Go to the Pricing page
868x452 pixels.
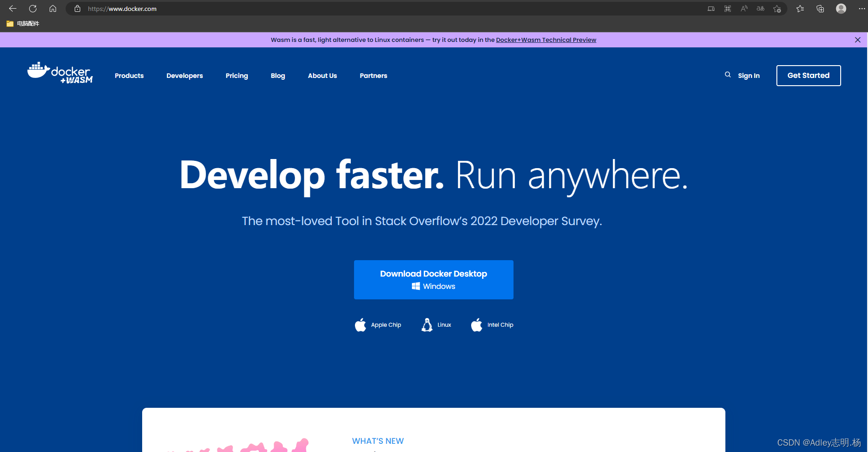237,76
